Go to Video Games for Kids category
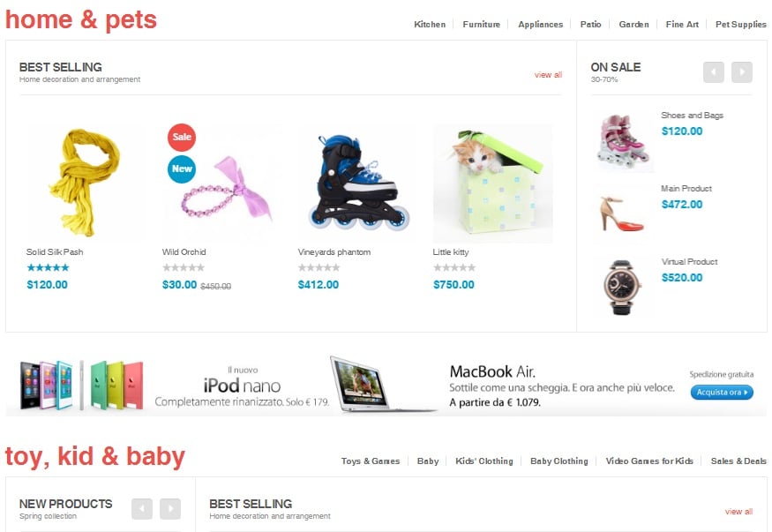Image resolution: width=772 pixels, height=532 pixels. (x=648, y=461)
